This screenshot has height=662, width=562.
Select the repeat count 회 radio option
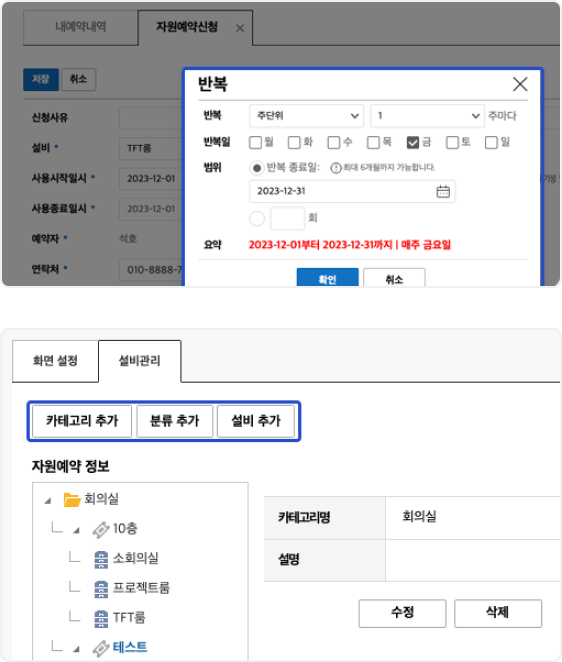(x=257, y=219)
